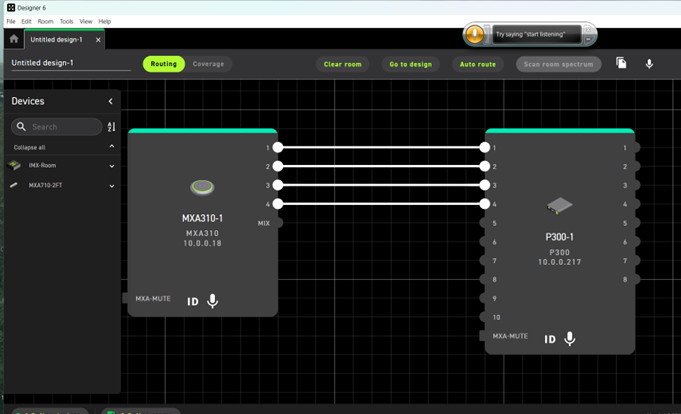Viewport: 681px width, 414px height.
Task: Open the Tools menu
Action: (x=66, y=21)
